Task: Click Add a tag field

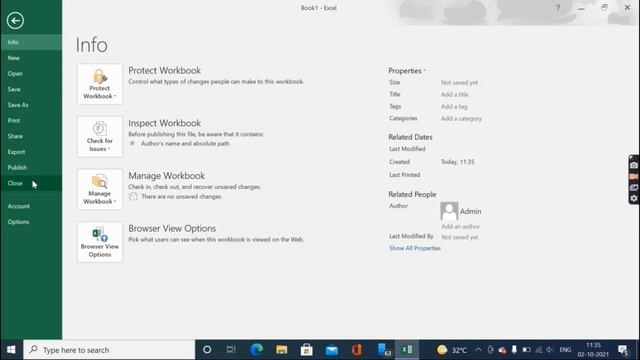Action: pos(454,106)
